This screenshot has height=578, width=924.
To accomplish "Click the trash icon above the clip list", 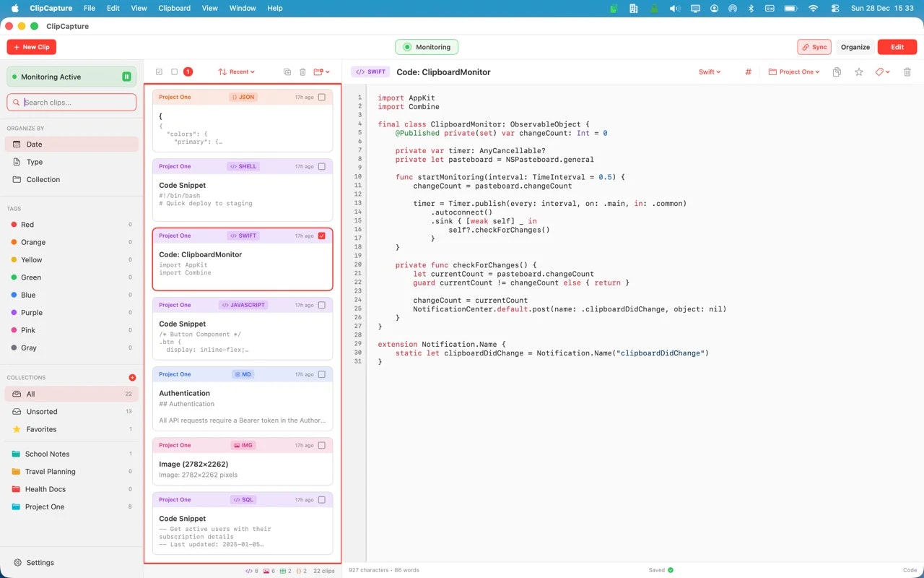I will pyautogui.click(x=302, y=72).
